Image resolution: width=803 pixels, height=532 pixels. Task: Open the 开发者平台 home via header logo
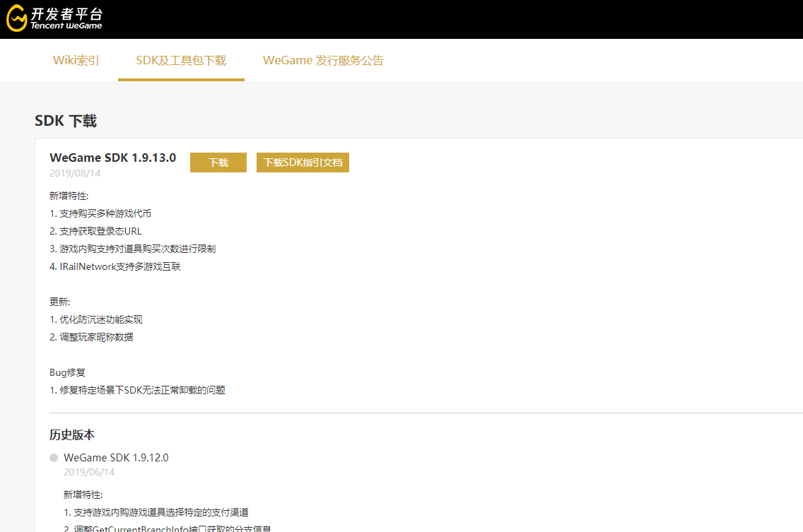(55, 19)
